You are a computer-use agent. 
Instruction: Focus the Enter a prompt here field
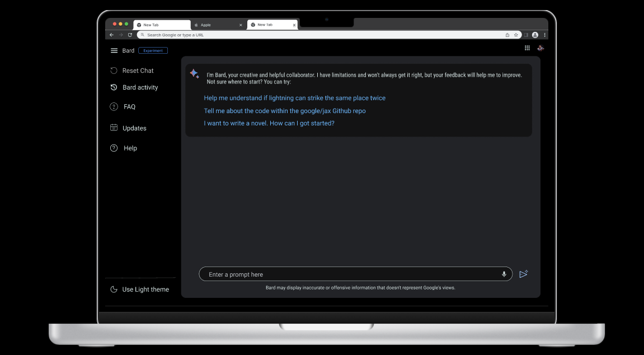(355, 274)
